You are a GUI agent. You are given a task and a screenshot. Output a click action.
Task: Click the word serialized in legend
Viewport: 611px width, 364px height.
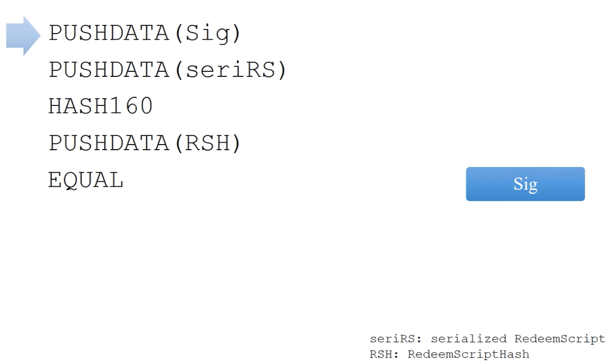click(x=468, y=339)
